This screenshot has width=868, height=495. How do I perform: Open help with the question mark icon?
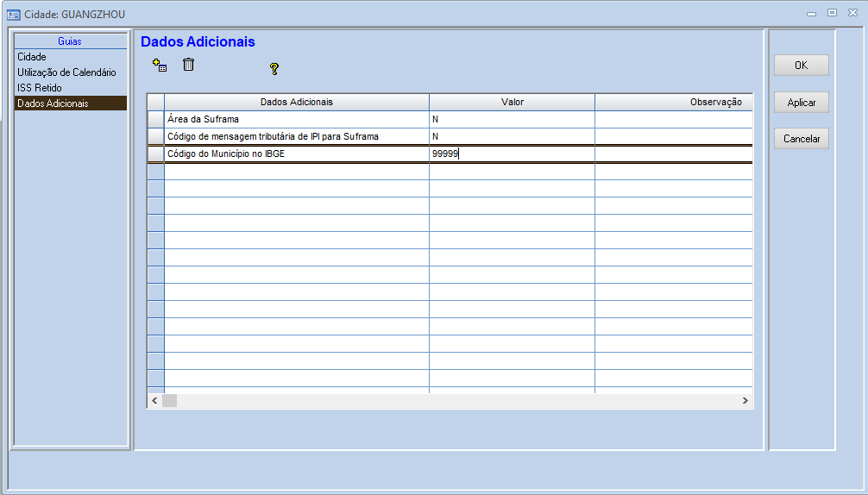[274, 69]
